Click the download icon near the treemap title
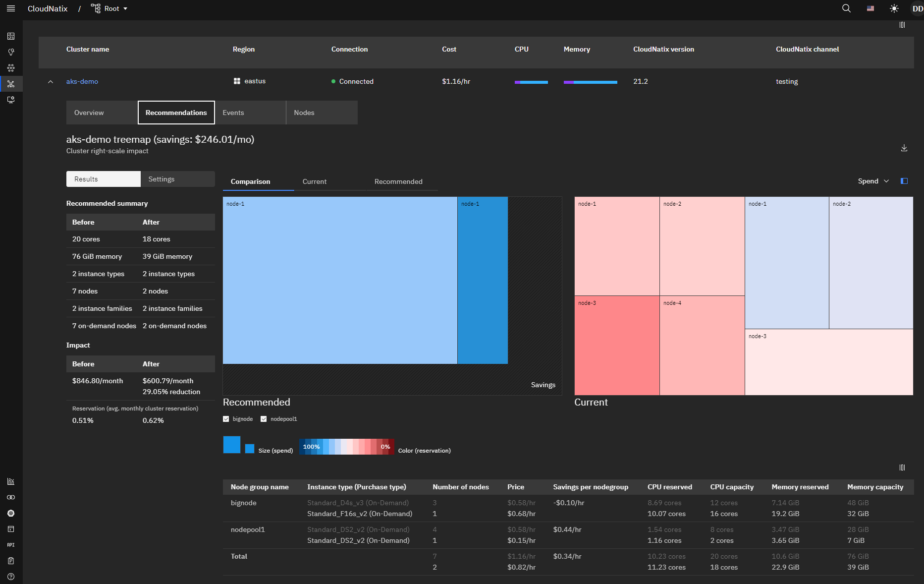Viewport: 924px width, 584px height. (904, 148)
